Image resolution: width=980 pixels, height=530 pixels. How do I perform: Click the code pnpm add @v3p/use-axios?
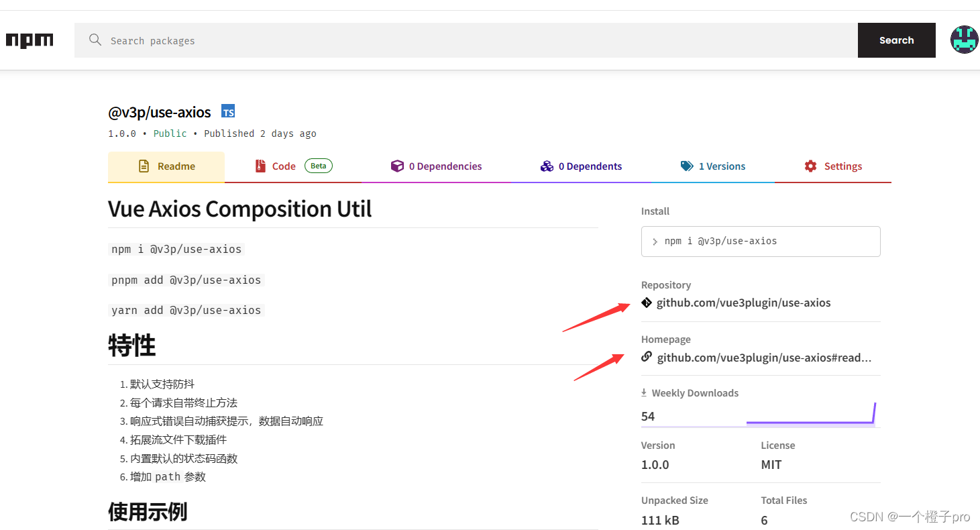186,280
